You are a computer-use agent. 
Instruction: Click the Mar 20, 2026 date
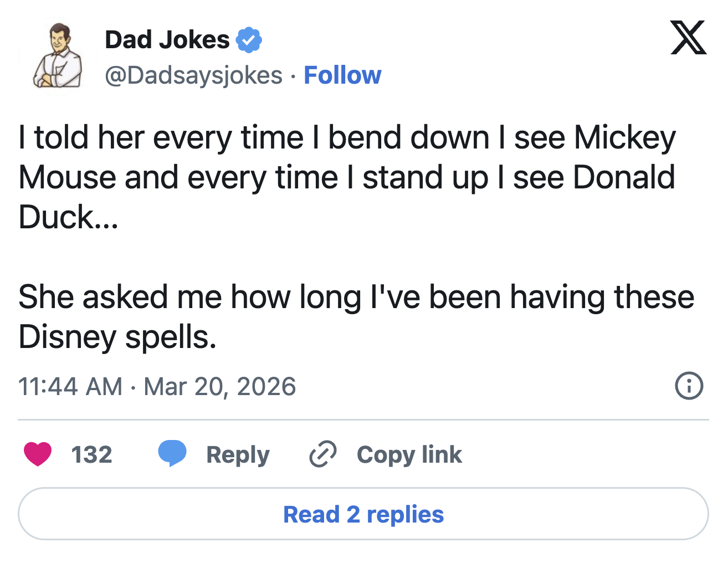coord(220,387)
